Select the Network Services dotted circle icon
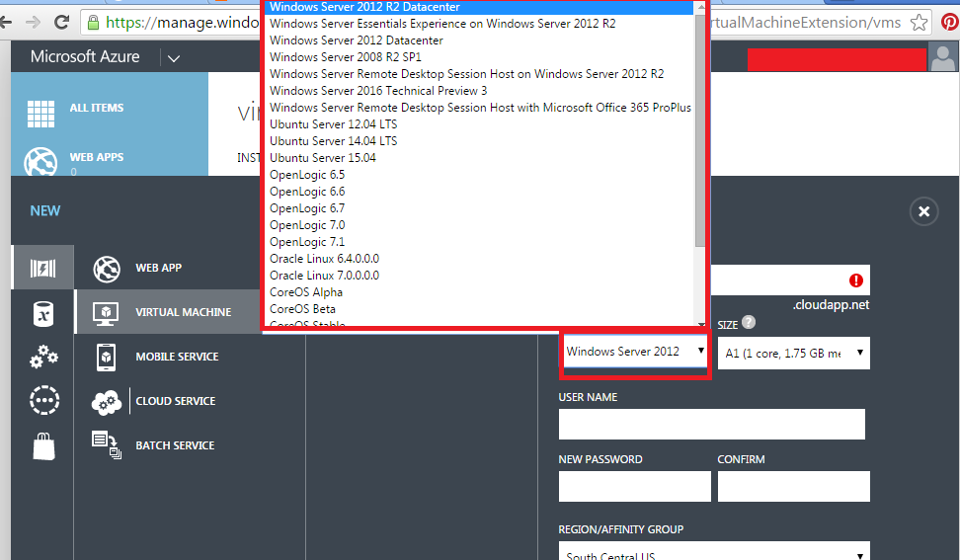Viewport: 960px width, 560px height. (x=44, y=400)
